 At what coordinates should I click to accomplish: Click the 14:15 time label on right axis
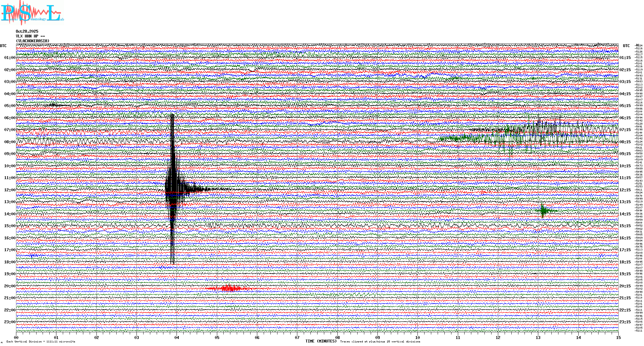(x=625, y=214)
